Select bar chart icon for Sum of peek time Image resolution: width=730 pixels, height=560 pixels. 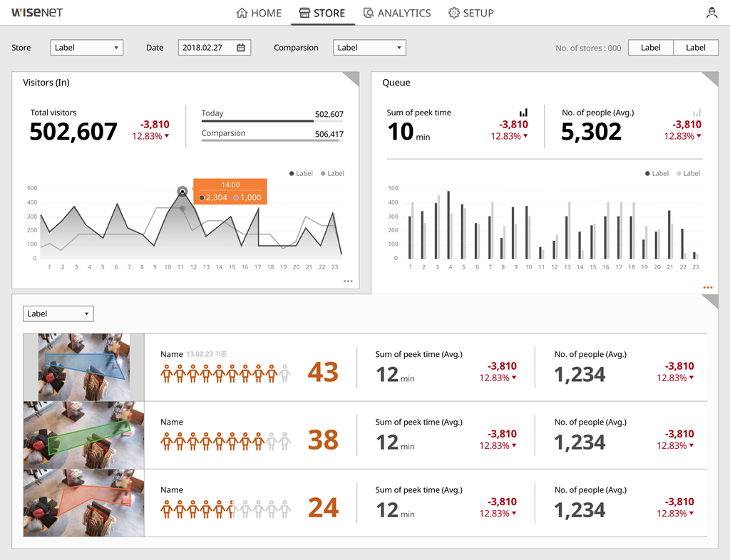pyautogui.click(x=524, y=113)
